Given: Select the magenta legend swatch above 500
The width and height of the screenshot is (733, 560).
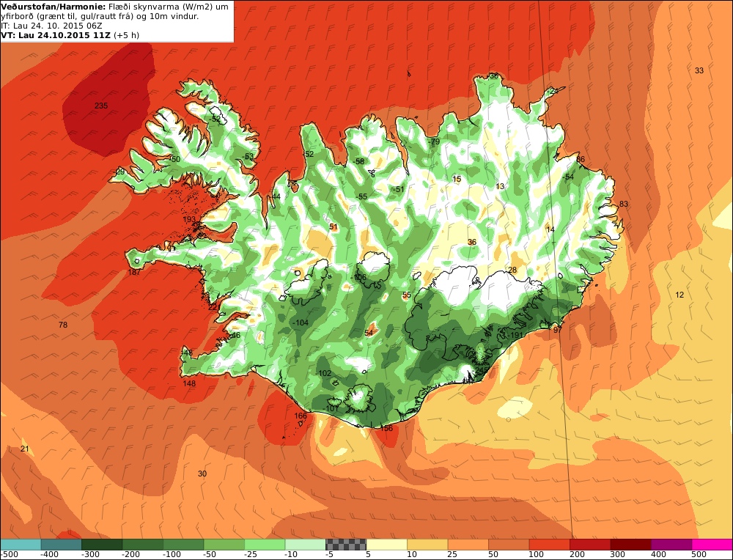Looking at the screenshot, I should (712, 545).
